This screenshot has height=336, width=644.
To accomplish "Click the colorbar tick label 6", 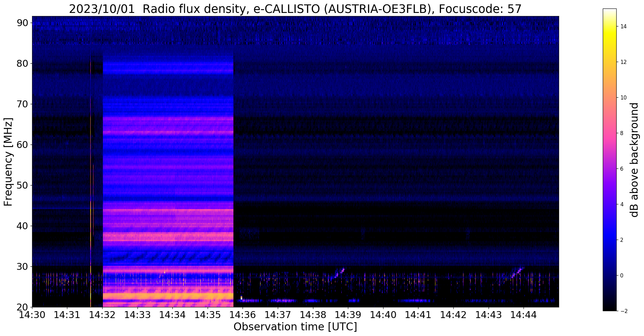I will click(x=621, y=169).
